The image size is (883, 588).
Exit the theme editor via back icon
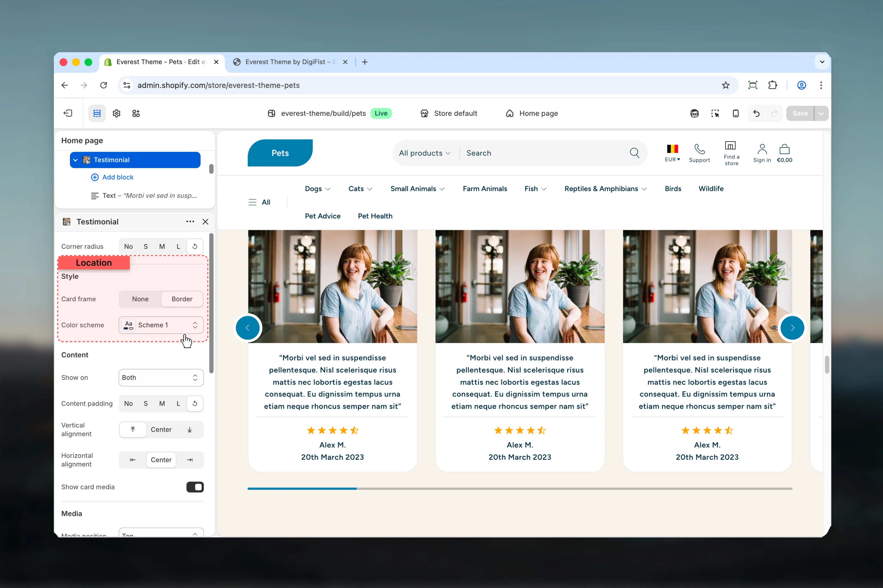point(68,113)
